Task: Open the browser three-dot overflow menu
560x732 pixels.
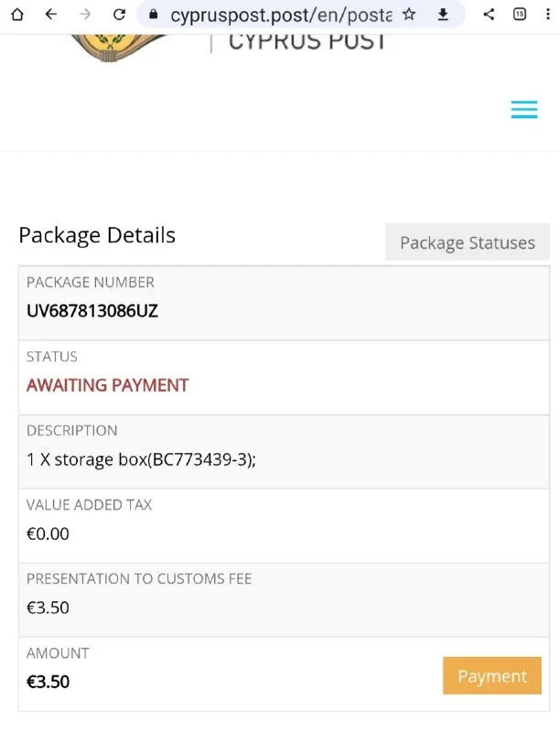Action: [547, 15]
